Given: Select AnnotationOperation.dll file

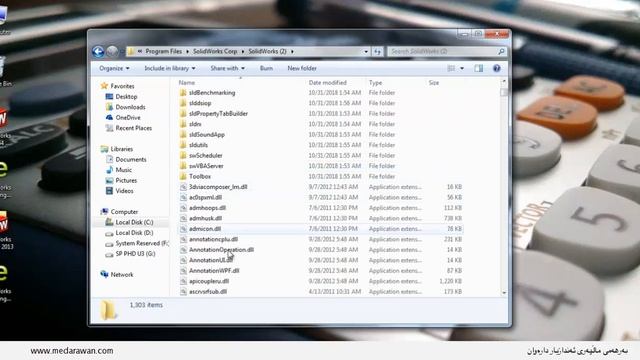Looking at the screenshot, I should pos(221,250).
